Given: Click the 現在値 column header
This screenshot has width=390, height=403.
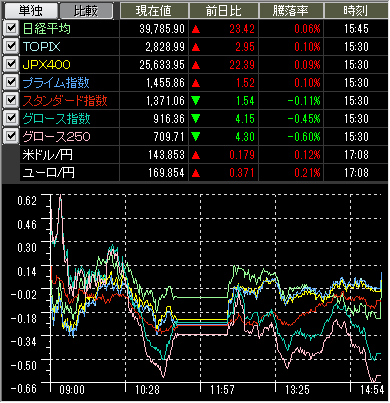Looking at the screenshot, I should [154, 11].
